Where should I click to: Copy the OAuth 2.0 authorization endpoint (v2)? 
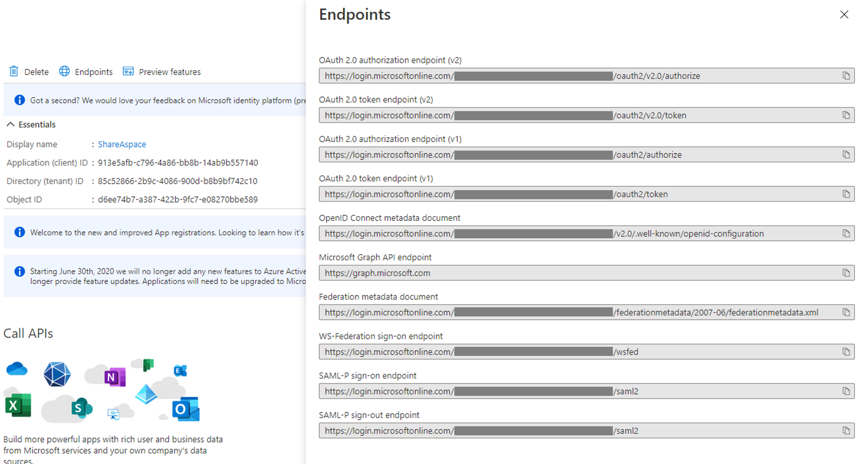[846, 75]
